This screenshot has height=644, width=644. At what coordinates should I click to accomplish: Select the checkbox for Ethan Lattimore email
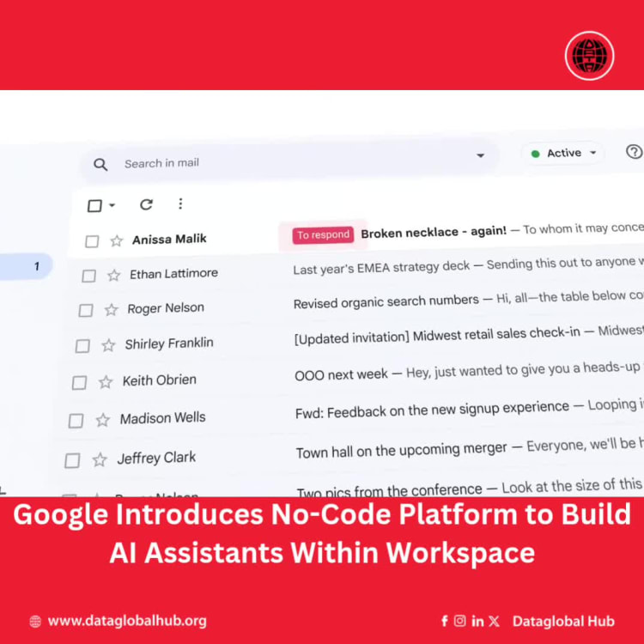pos(88,276)
